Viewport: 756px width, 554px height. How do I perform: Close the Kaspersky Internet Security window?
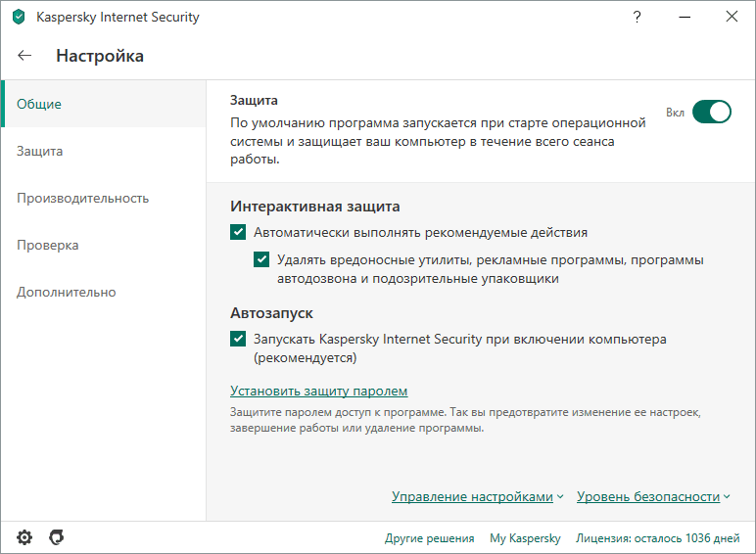pos(732,17)
